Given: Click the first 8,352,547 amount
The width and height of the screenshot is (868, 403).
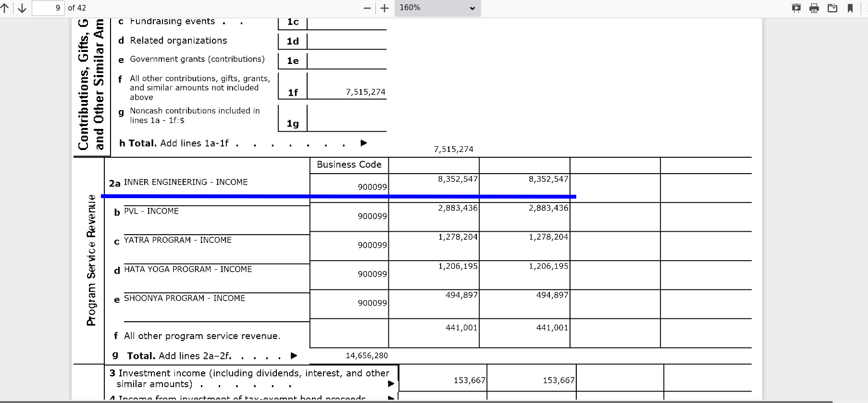Looking at the screenshot, I should tap(458, 179).
